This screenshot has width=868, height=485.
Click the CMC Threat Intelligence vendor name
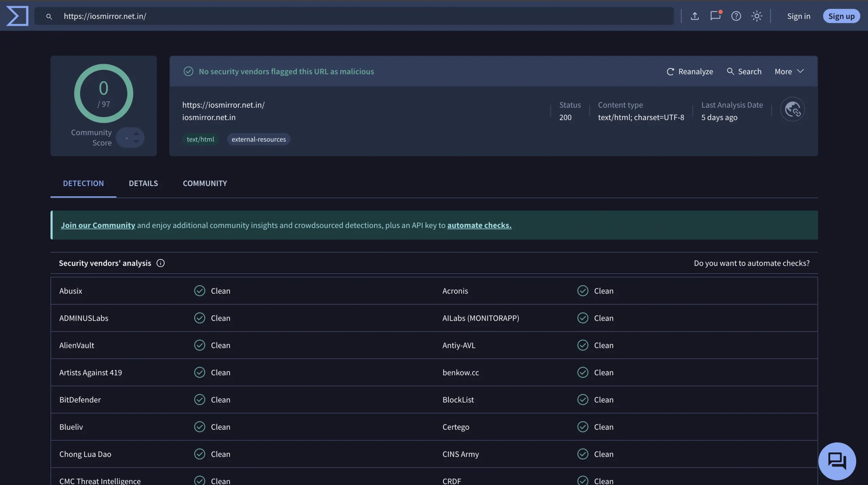(100, 481)
